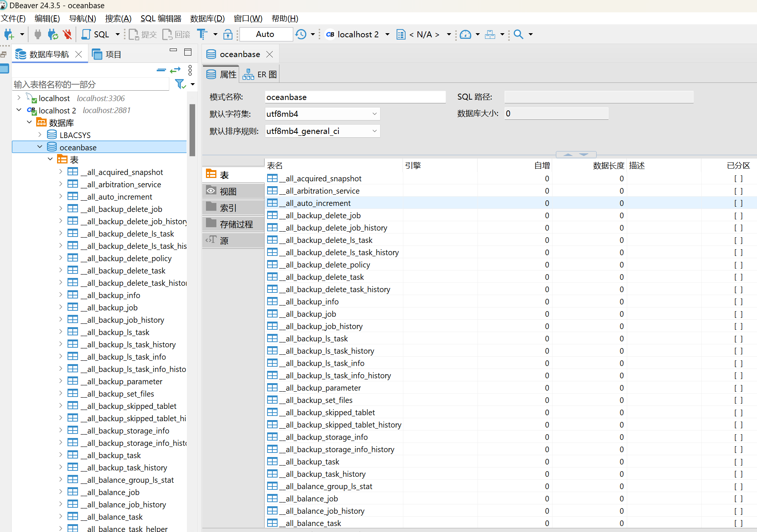Click the transaction log clock icon
Screen dimensions: 757x532
pos(301,34)
